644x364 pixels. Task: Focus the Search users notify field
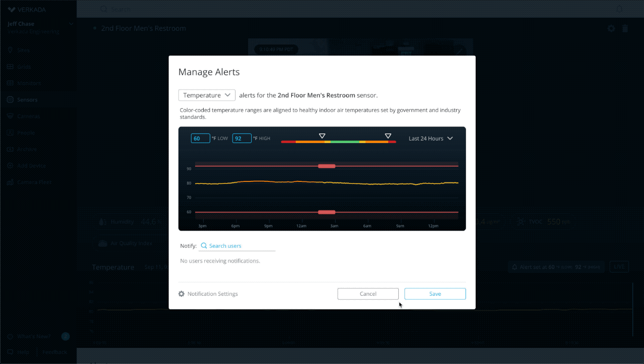[x=240, y=246]
